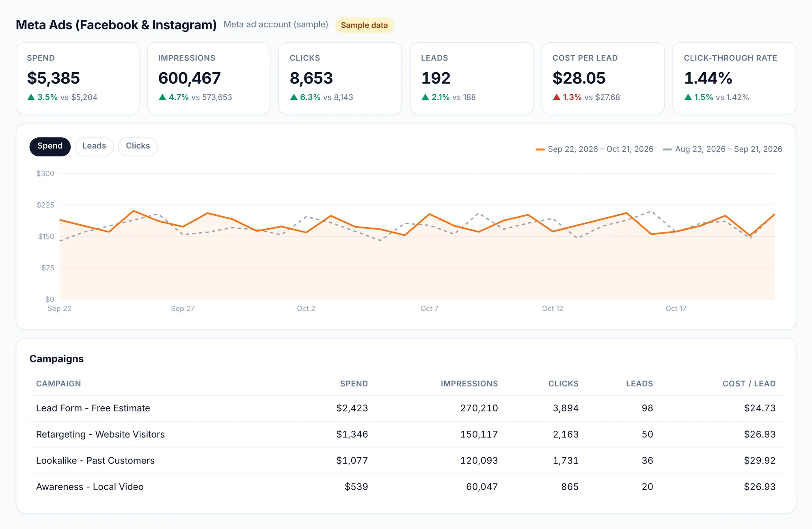The width and height of the screenshot is (812, 529).
Task: Click green up-arrow in Click-Through Rate card
Action: tap(688, 97)
